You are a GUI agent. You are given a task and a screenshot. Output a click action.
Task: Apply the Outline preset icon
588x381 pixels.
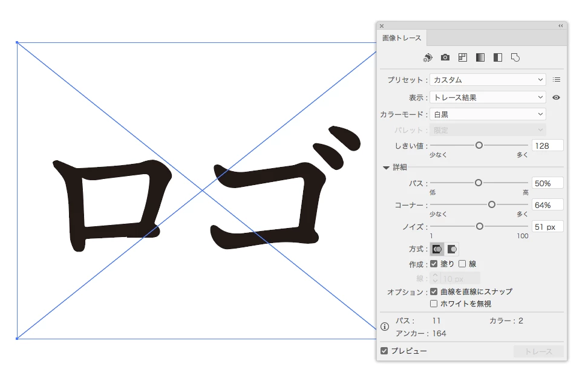(515, 57)
